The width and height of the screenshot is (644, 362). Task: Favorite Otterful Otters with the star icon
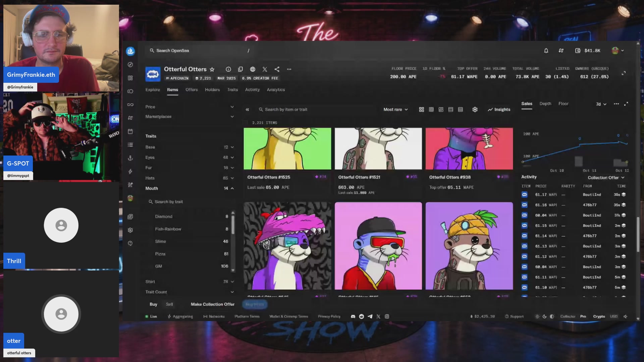point(212,69)
